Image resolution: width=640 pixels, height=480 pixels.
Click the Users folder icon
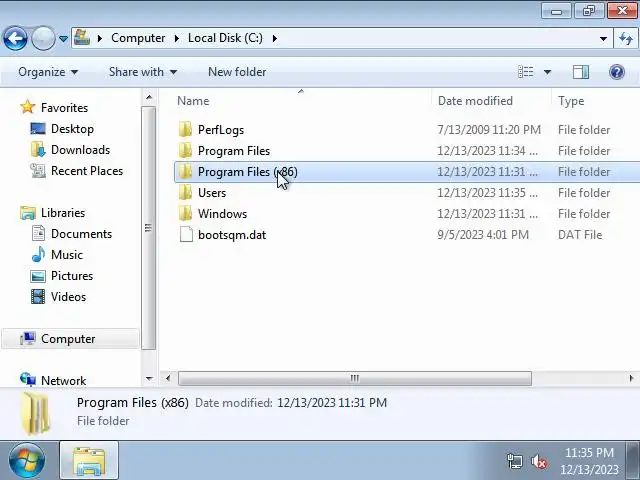[185, 192]
